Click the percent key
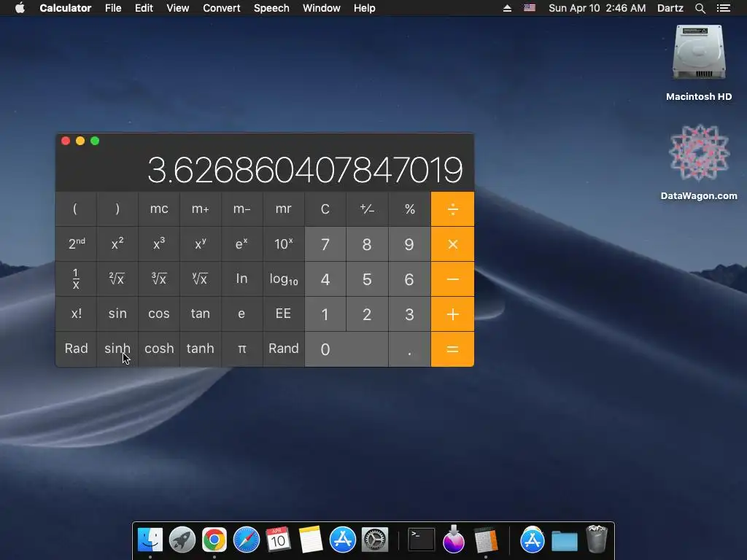The height and width of the screenshot is (560, 747). [410, 209]
